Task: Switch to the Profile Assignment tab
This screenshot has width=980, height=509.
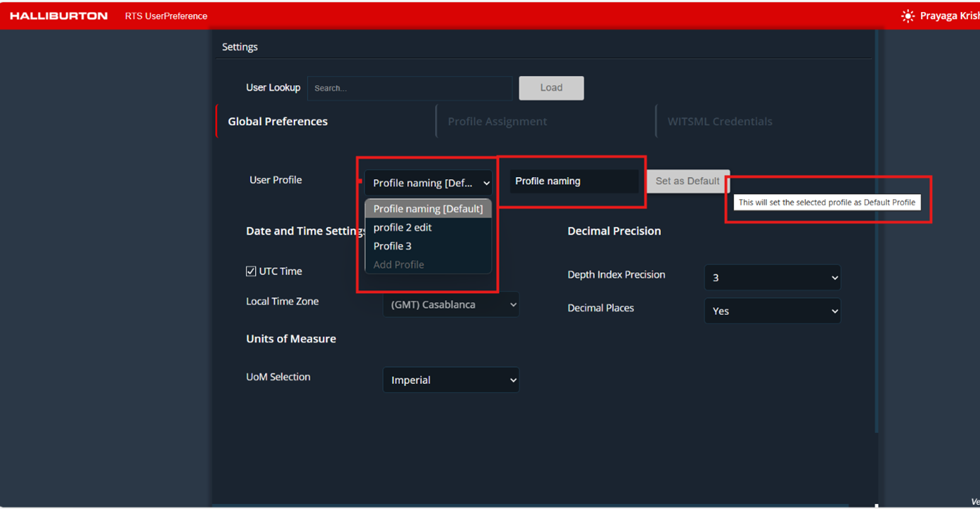Action: (497, 122)
